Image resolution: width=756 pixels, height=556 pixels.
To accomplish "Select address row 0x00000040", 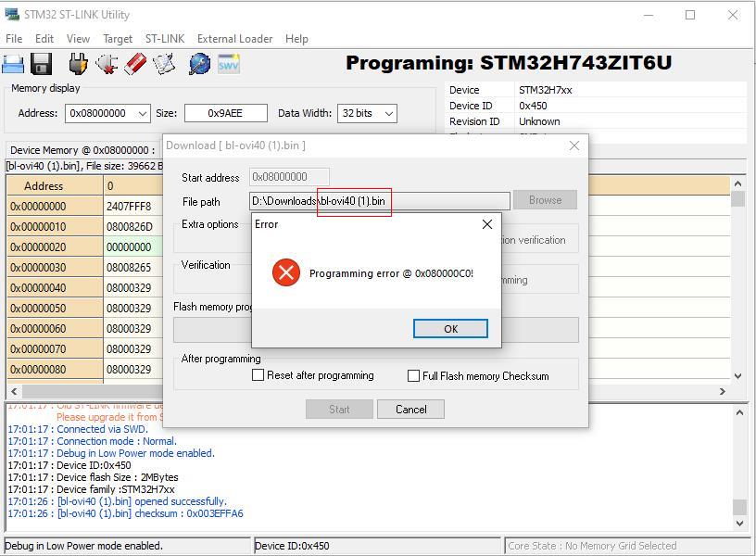I will [55, 288].
